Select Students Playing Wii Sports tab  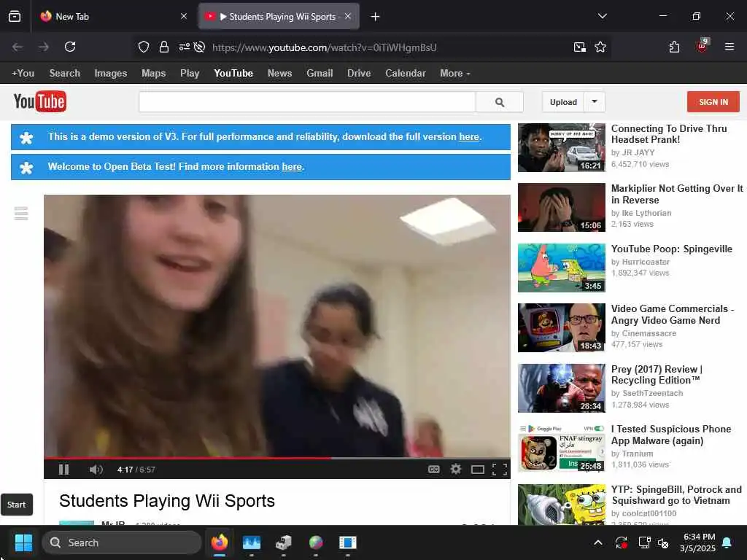click(x=279, y=16)
